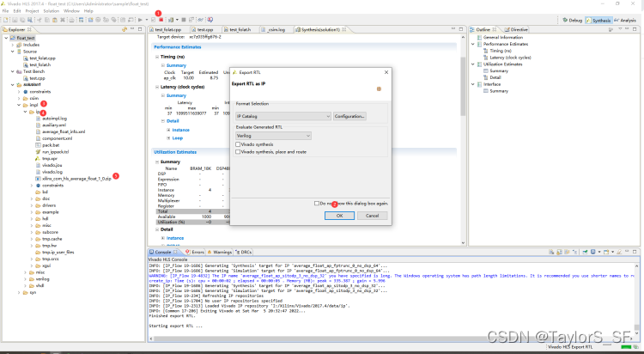Screen dimensions: 644x354
Task: Expand the syn folder
Action: tap(19, 293)
